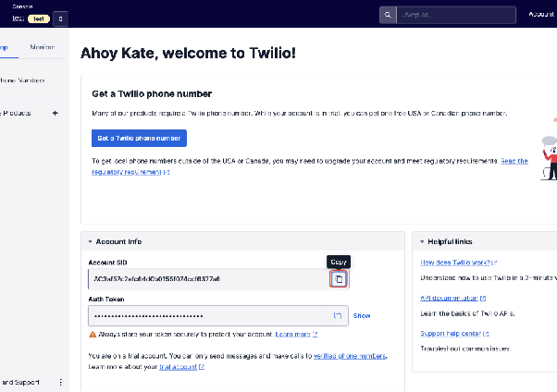Viewport: 557px width, 392px height.
Task: Copy the Auth Token value
Action: [338, 315]
